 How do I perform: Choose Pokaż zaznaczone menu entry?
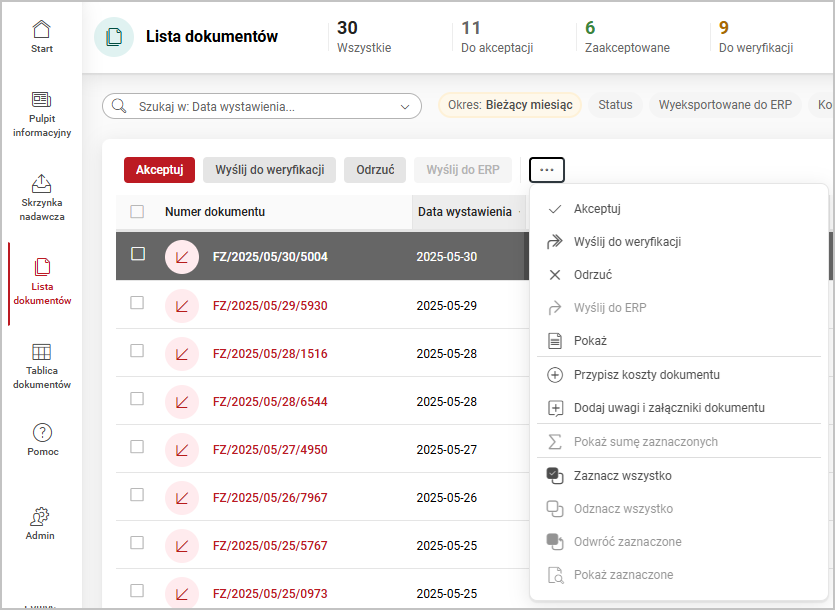679,575
